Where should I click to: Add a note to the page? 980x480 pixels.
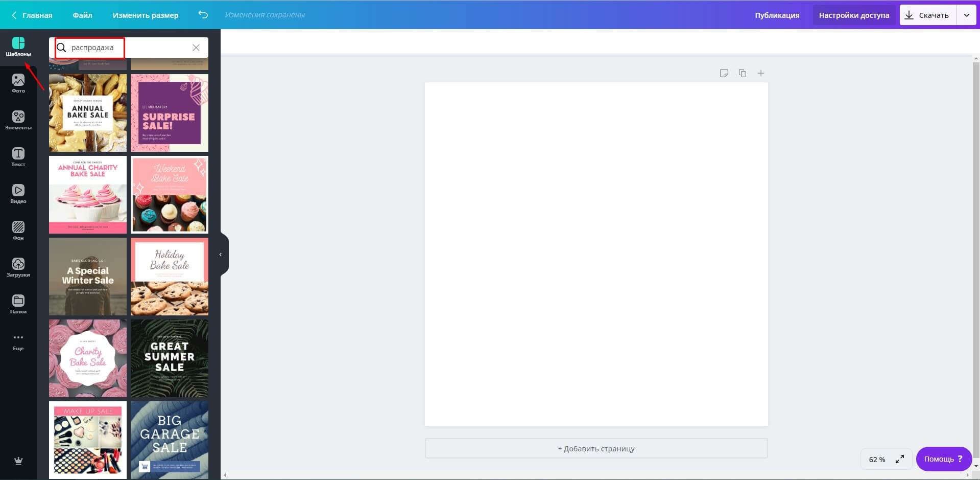pyautogui.click(x=724, y=73)
